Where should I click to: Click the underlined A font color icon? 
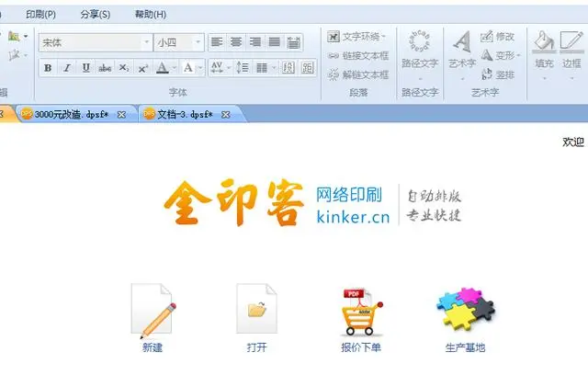click(x=162, y=68)
